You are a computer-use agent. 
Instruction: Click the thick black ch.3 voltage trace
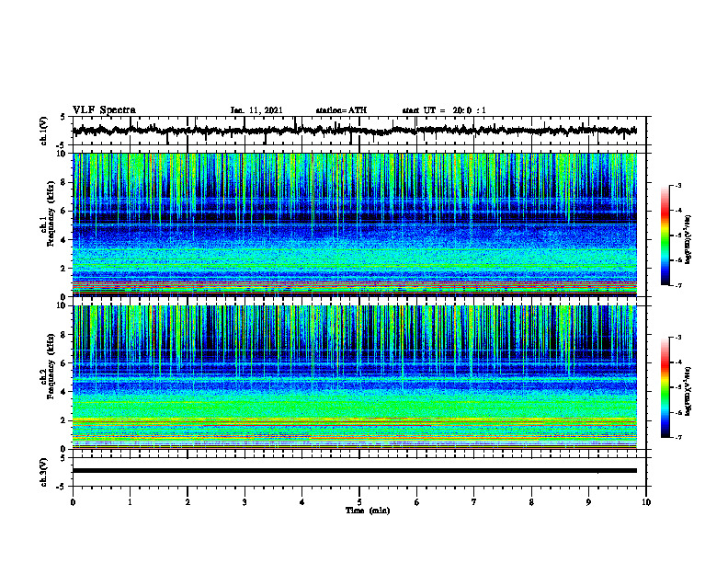(355, 471)
